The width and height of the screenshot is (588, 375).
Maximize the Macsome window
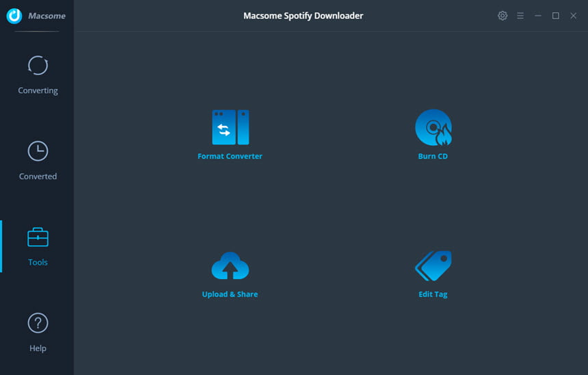click(x=556, y=16)
